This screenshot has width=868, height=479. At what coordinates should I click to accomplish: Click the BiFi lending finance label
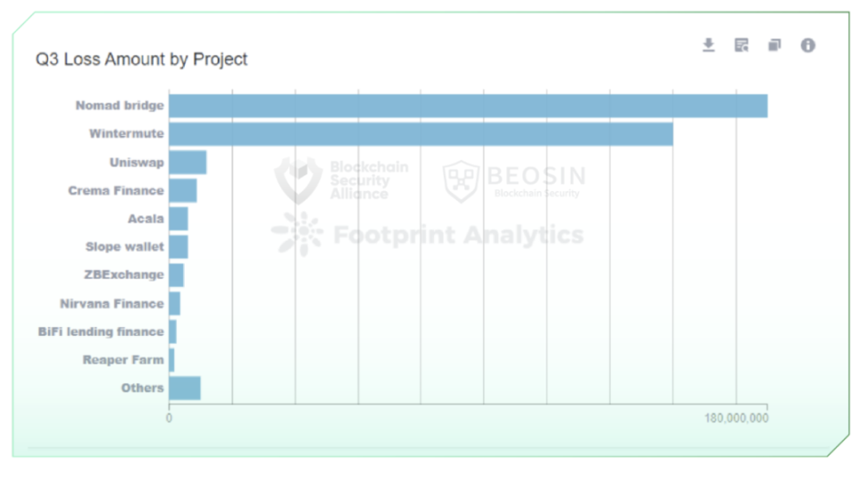point(101,332)
